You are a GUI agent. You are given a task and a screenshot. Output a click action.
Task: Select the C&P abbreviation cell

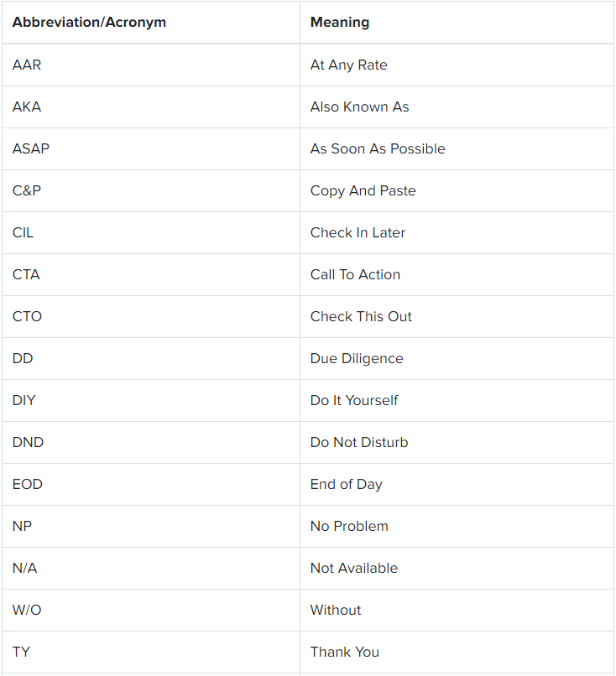pos(151,190)
